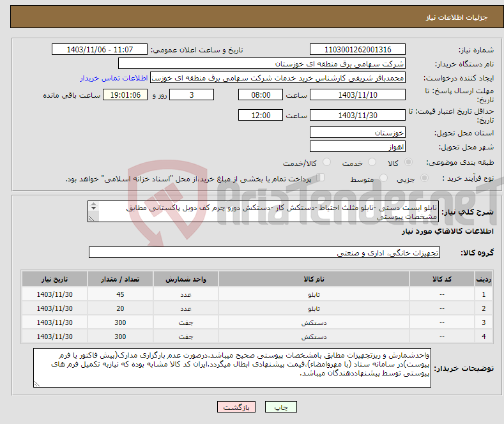Click the need number field 1103001262001316
The height and width of the screenshot is (424, 504).
[358, 49]
